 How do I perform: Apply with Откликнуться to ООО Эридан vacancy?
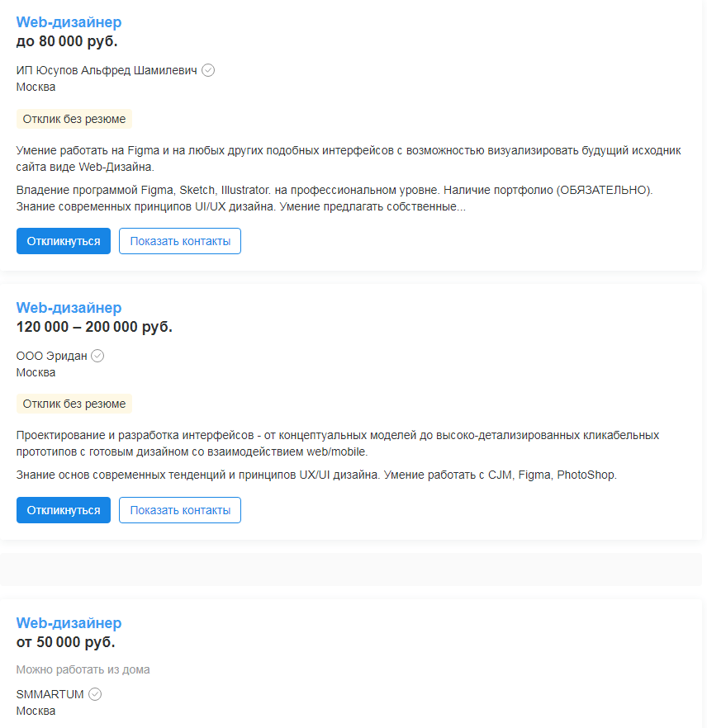coord(64,510)
